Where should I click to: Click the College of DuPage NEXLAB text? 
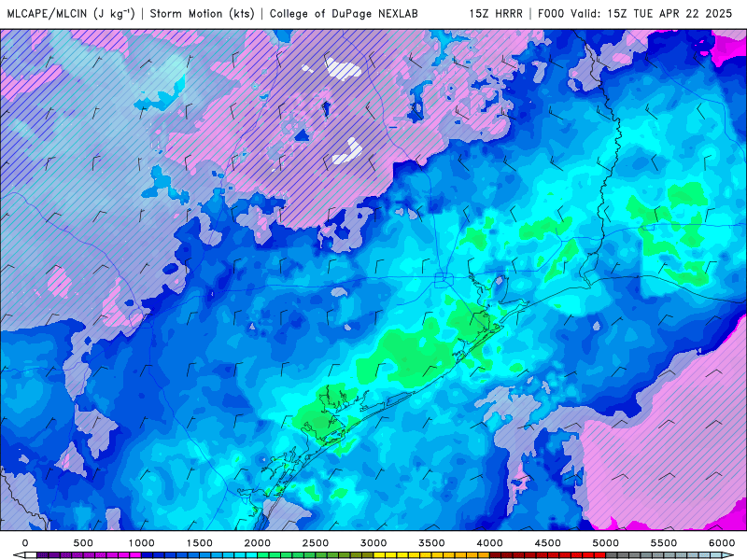coord(344,13)
